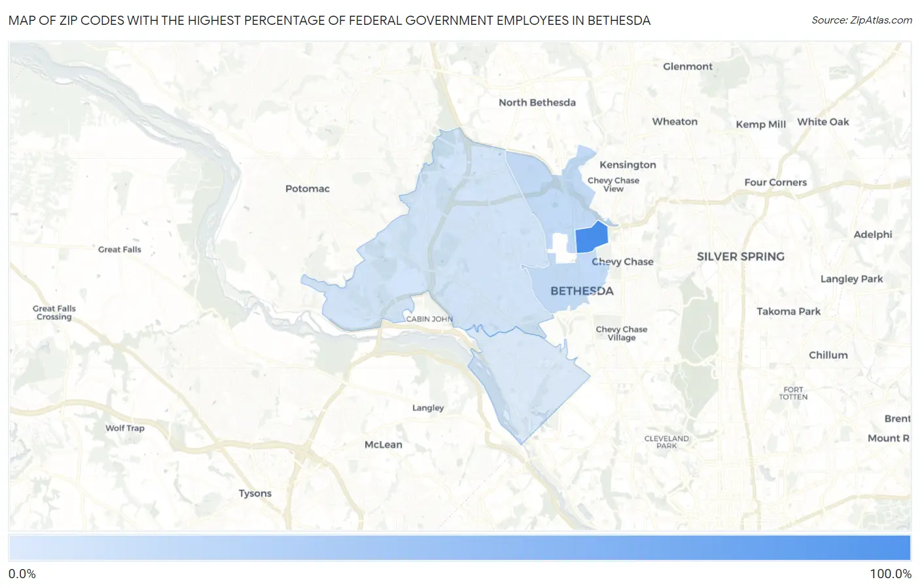Click the Kemp Mill label
Image resolution: width=920 pixels, height=588 pixels.
tap(761, 124)
